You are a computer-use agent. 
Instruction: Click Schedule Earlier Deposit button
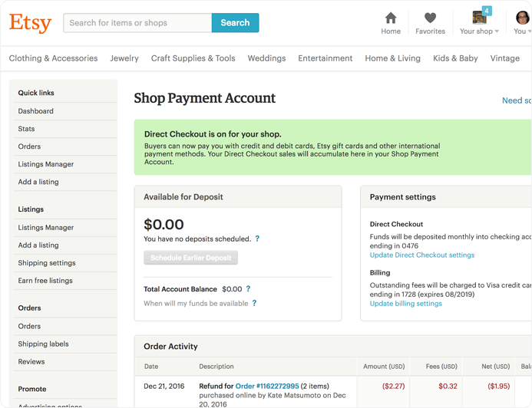tap(190, 258)
